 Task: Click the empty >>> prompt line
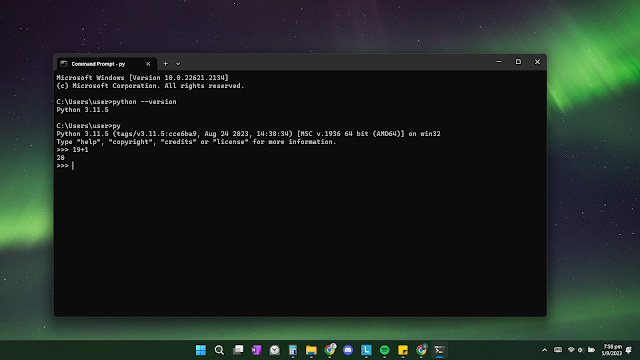65,166
